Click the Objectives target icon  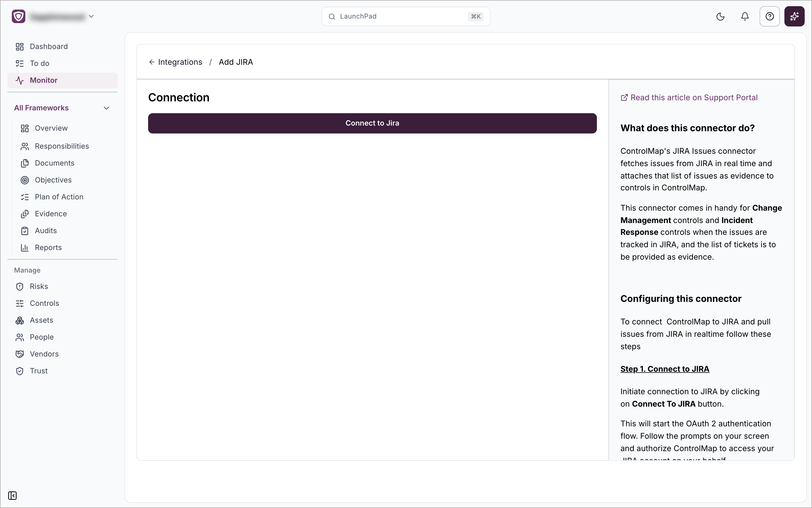coord(24,180)
